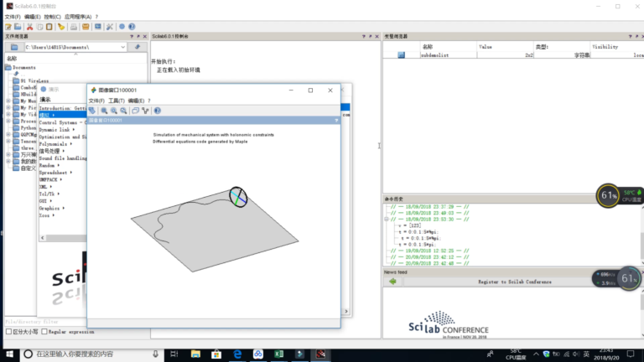The width and height of the screenshot is (644, 362).
Task: Enable the Regular expression checkbox
Action: click(44, 332)
